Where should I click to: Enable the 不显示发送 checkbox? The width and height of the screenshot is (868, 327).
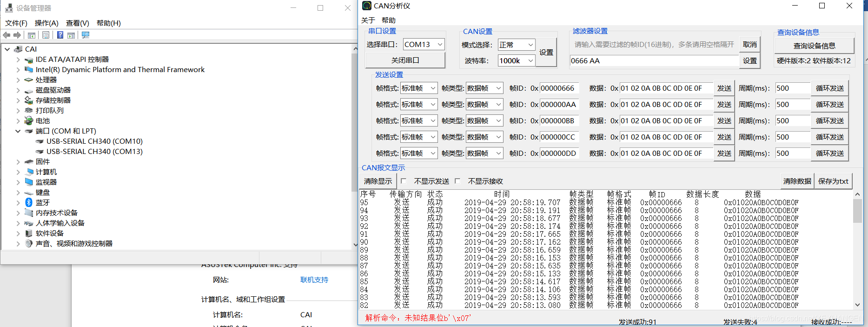tap(404, 181)
